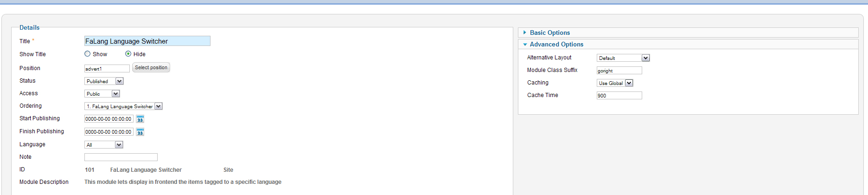The image size is (868, 195).
Task: Click the Finish Publishing date field
Action: (x=109, y=132)
